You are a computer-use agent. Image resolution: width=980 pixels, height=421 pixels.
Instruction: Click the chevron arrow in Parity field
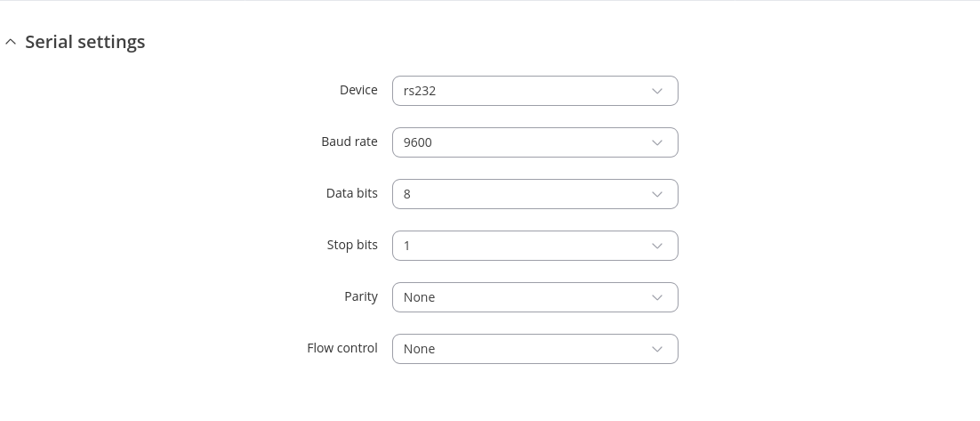pyautogui.click(x=657, y=297)
